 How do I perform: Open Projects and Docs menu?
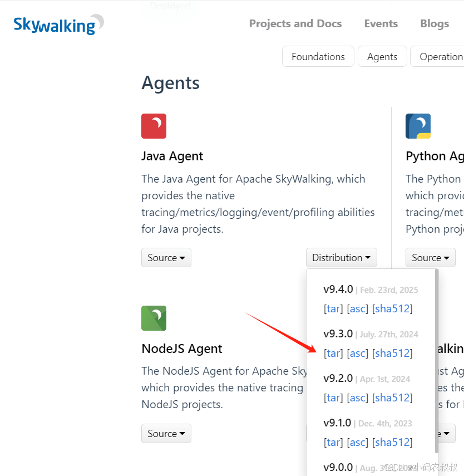(295, 24)
